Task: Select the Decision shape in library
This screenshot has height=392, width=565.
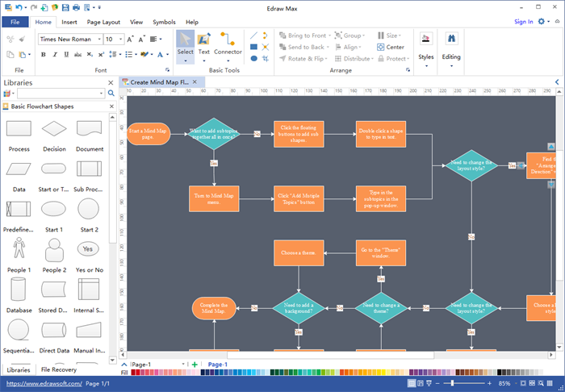Action: coord(54,128)
